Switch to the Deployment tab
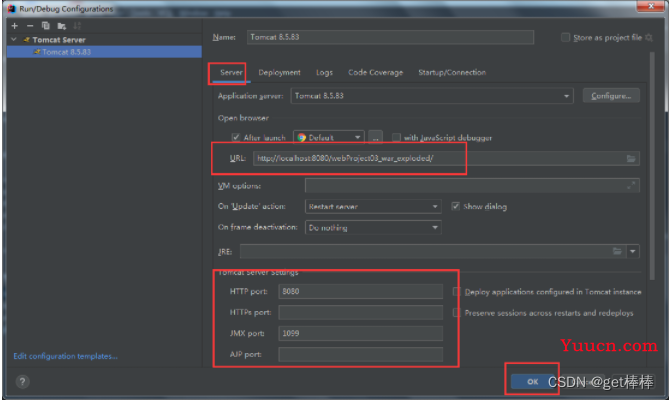The image size is (670, 400). [279, 73]
